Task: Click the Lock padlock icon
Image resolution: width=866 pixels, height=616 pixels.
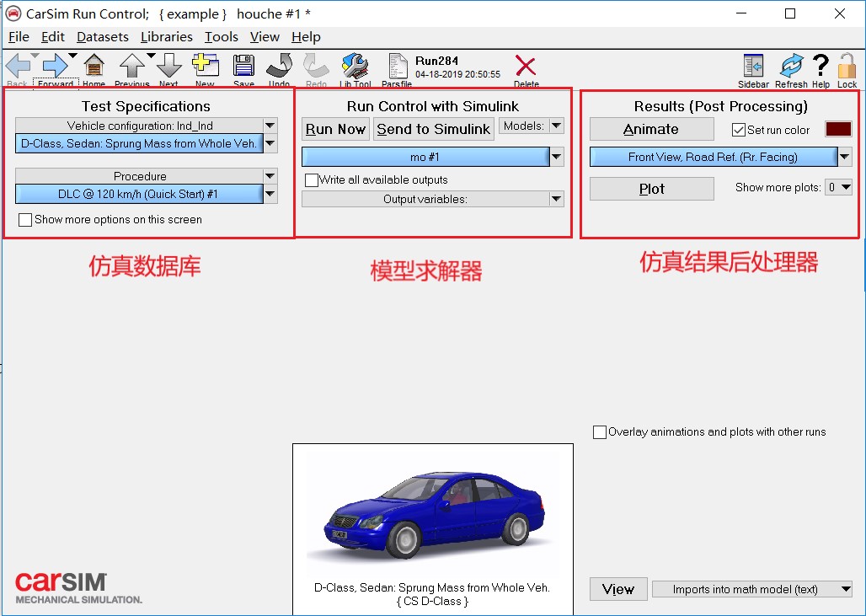Action: click(x=847, y=67)
